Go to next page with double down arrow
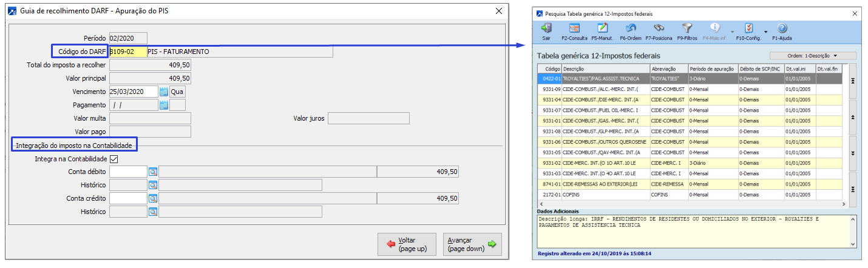The width and height of the screenshot is (868, 268). click(853, 153)
